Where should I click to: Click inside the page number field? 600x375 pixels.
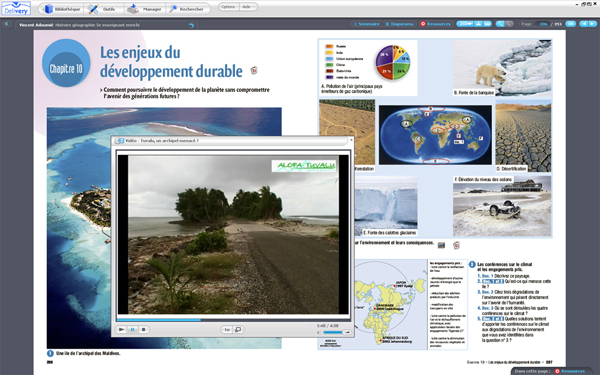pos(542,24)
